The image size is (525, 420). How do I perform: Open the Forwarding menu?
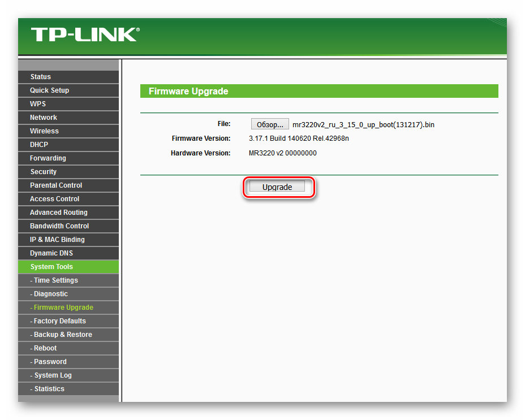tap(48, 158)
